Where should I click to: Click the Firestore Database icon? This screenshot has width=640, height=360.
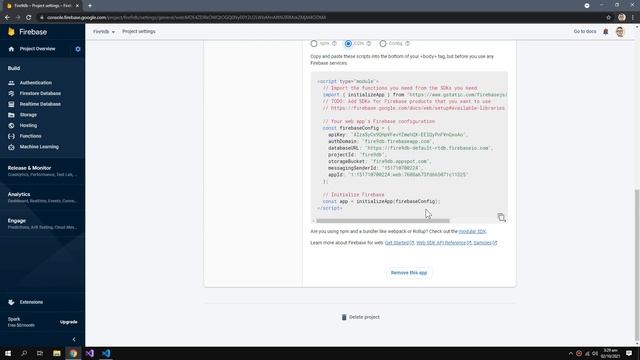(x=11, y=93)
